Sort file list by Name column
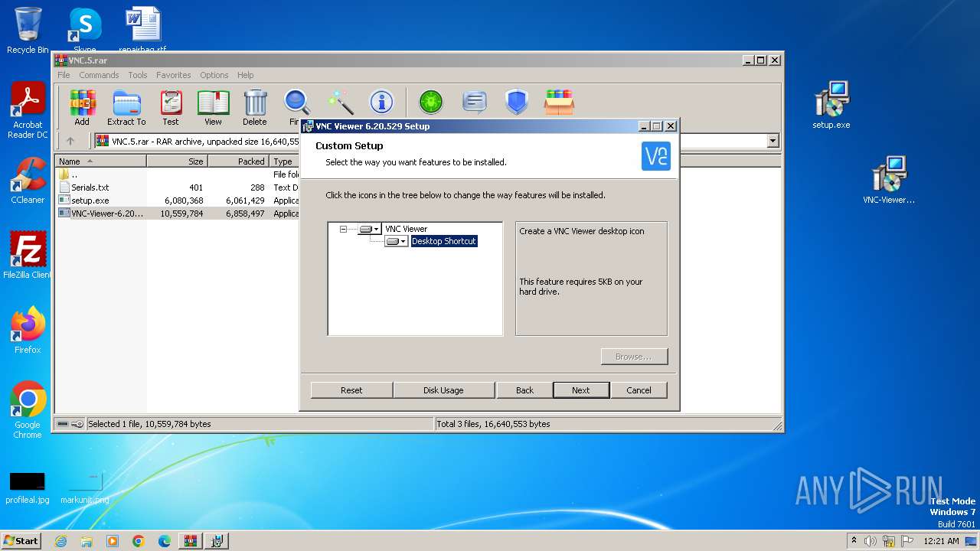 pyautogui.click(x=100, y=161)
